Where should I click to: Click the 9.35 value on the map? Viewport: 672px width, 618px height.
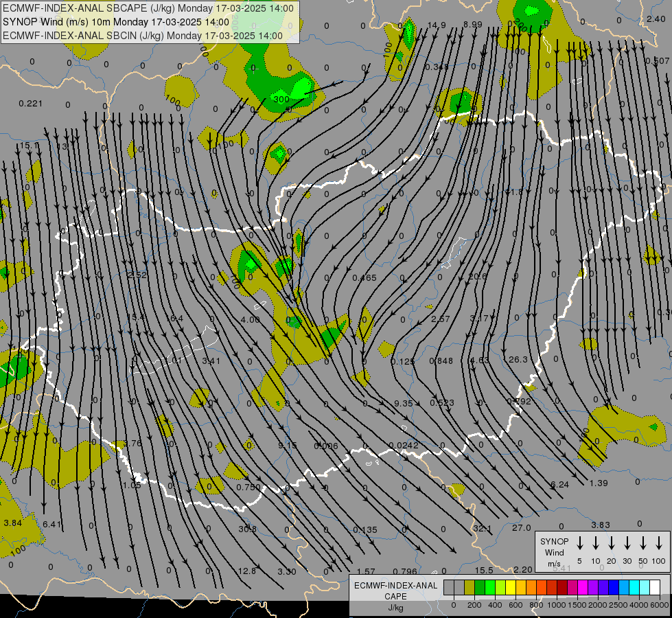pos(404,404)
